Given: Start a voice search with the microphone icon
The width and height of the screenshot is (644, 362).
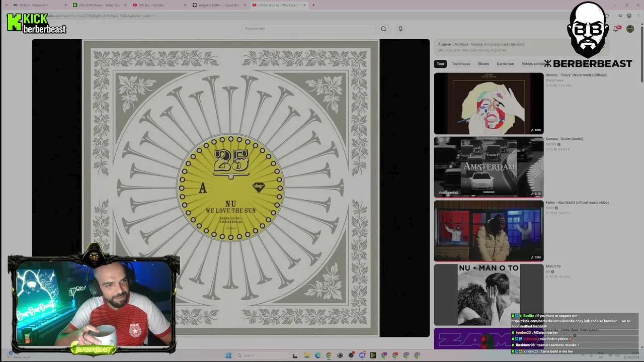Looking at the screenshot, I should [x=400, y=29].
